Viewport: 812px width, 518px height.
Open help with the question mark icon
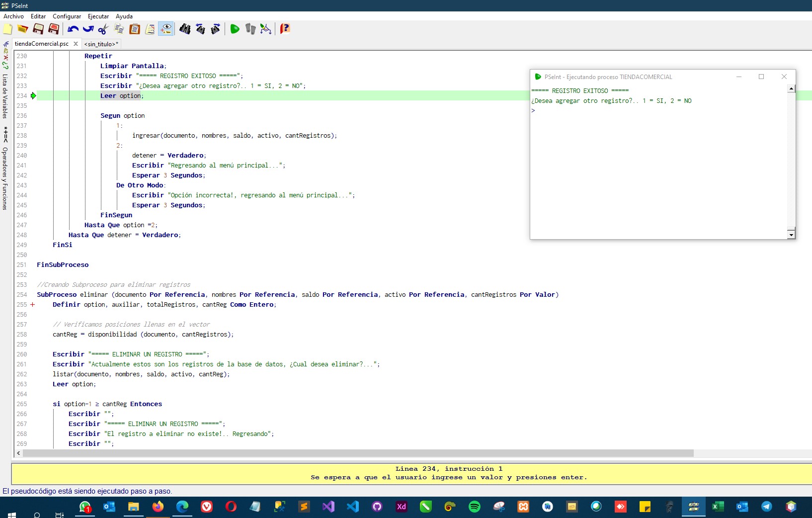click(x=285, y=29)
